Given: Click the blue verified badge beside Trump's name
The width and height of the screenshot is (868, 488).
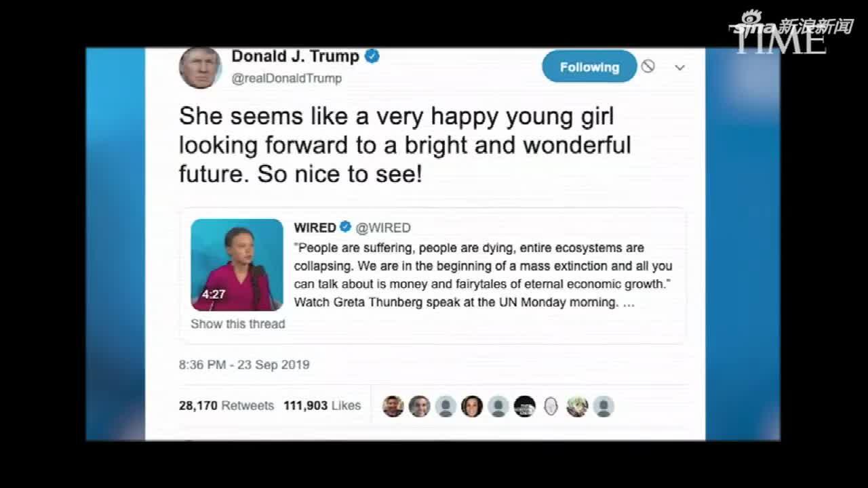Looking at the screenshot, I should click(372, 56).
